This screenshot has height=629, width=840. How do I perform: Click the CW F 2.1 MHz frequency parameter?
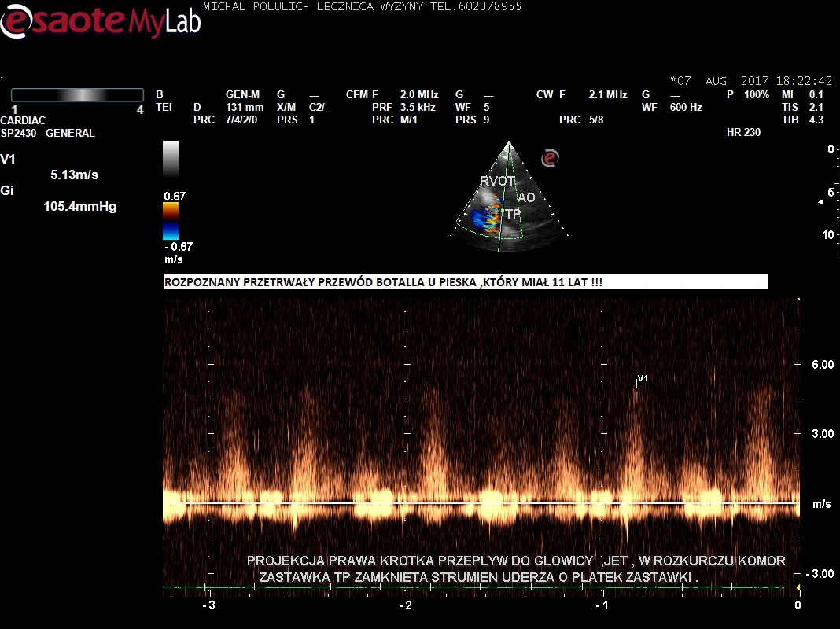582,94
